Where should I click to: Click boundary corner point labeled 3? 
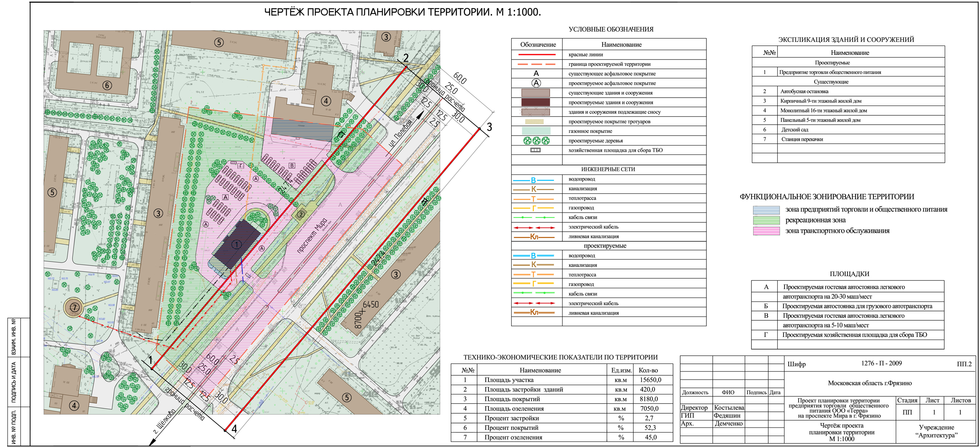(x=479, y=129)
